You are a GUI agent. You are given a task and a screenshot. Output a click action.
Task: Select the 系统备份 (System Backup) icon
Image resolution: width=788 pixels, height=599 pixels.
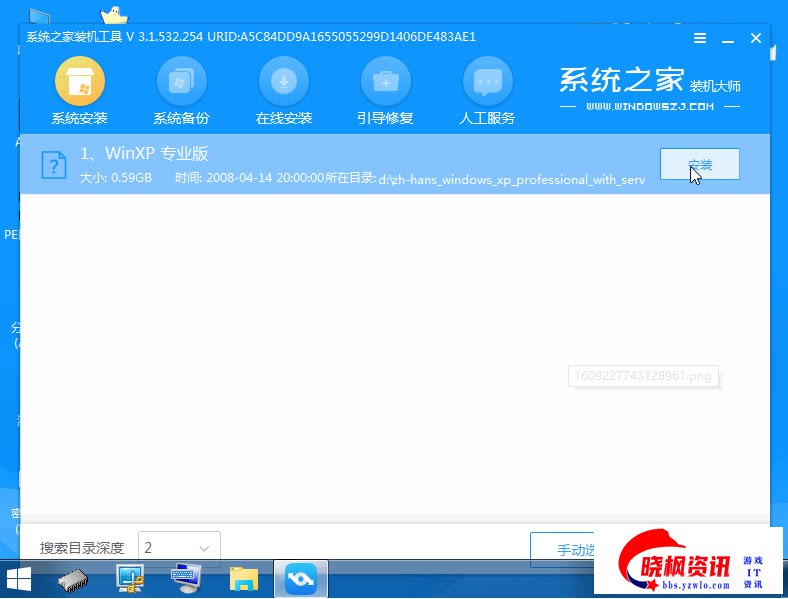click(181, 82)
